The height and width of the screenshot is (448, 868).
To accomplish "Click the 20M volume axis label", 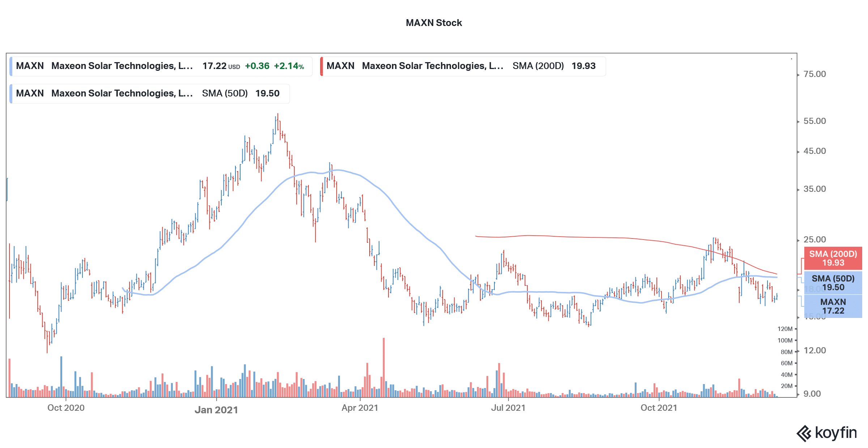I will tap(787, 386).
